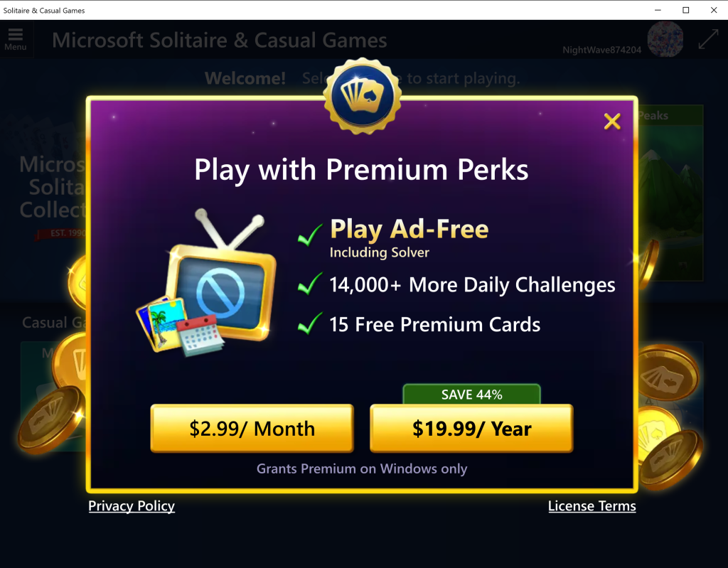Click the Play with Premium Perks heading
Image resolution: width=728 pixels, height=568 pixels.
(361, 170)
